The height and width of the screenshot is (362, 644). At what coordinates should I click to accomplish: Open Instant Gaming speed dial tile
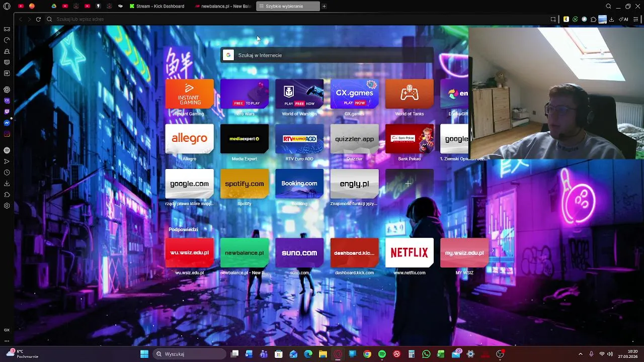click(x=189, y=94)
